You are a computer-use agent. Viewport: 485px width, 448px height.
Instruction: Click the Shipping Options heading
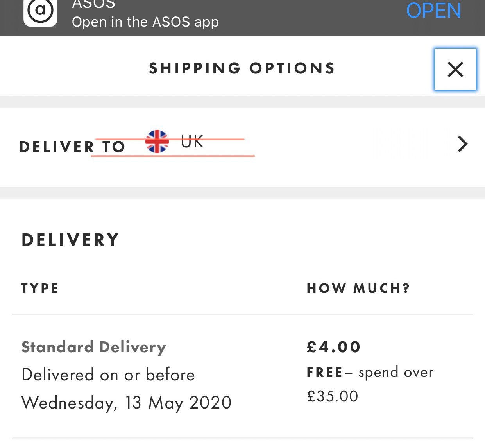point(242,68)
